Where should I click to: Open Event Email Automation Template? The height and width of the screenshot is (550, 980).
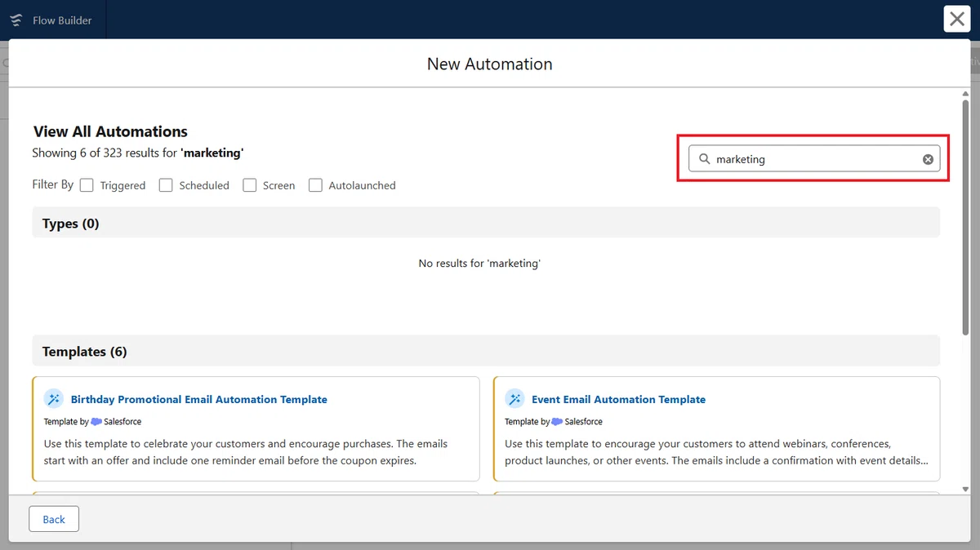coord(618,400)
